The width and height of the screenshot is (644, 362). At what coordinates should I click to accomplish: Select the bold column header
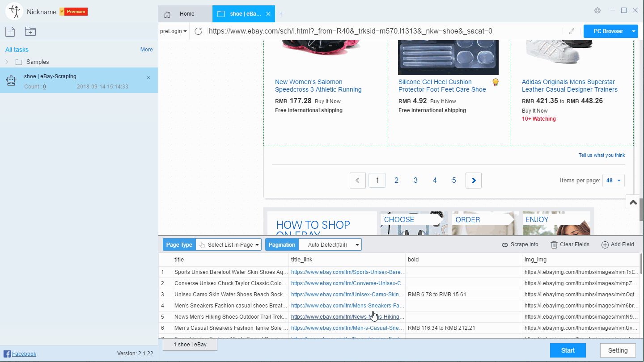(464, 259)
